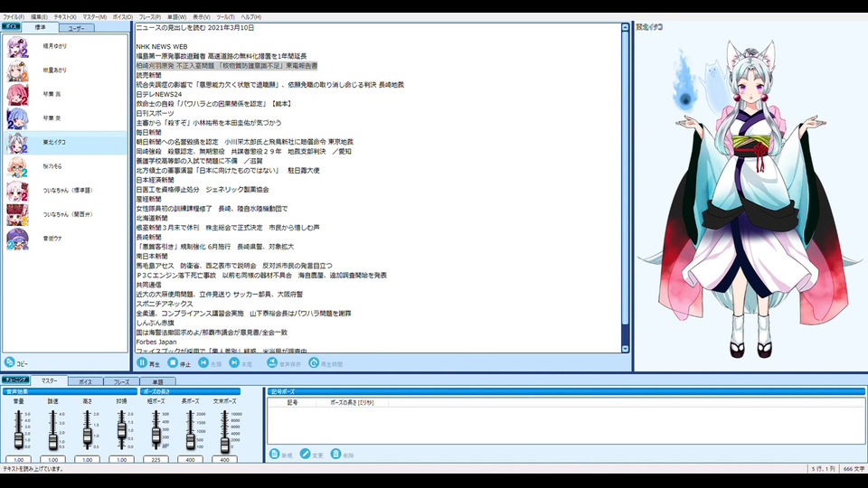The width and height of the screenshot is (868, 488).
Task: Switch to the マスター tuning tab
Action: (x=49, y=380)
